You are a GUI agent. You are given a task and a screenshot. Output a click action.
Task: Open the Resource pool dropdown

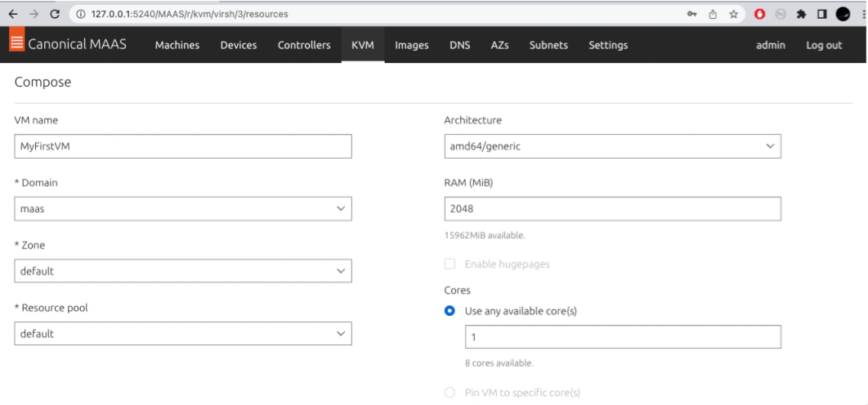[183, 334]
